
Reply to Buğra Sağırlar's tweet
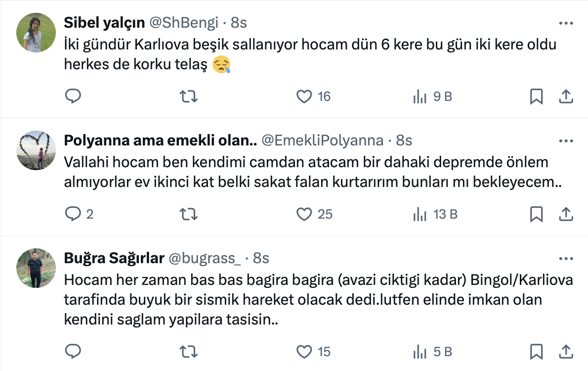(x=73, y=351)
